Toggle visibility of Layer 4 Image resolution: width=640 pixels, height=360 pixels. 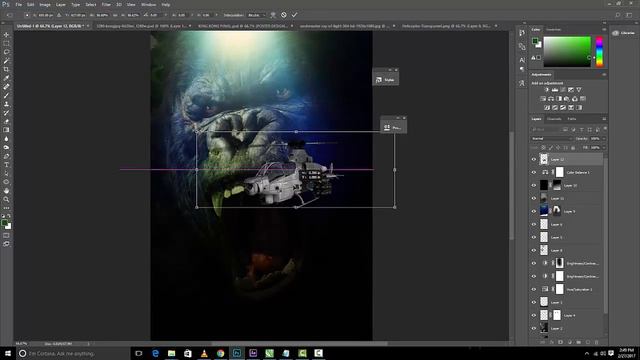(x=533, y=316)
